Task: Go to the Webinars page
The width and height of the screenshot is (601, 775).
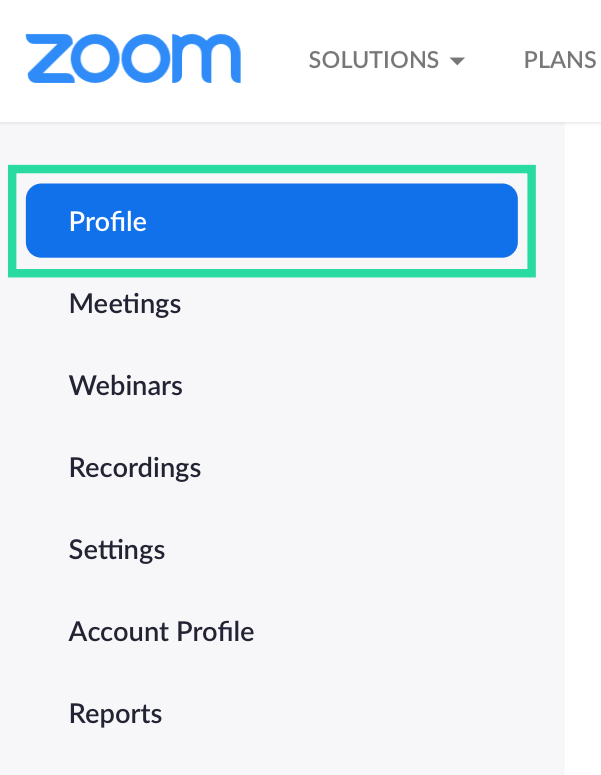Action: click(x=126, y=385)
